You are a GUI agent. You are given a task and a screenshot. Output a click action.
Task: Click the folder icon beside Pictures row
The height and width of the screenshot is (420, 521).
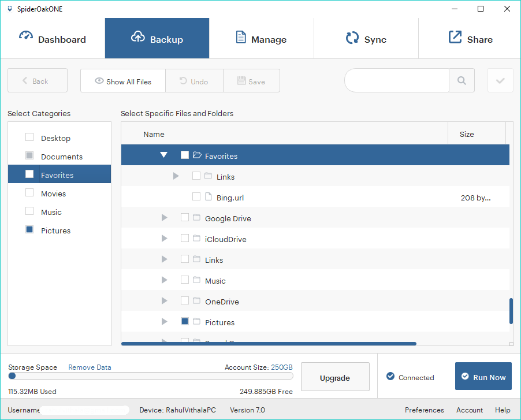pos(197,321)
